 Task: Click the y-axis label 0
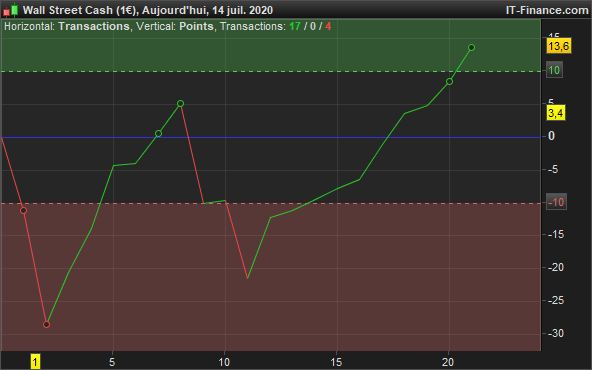[551, 136]
